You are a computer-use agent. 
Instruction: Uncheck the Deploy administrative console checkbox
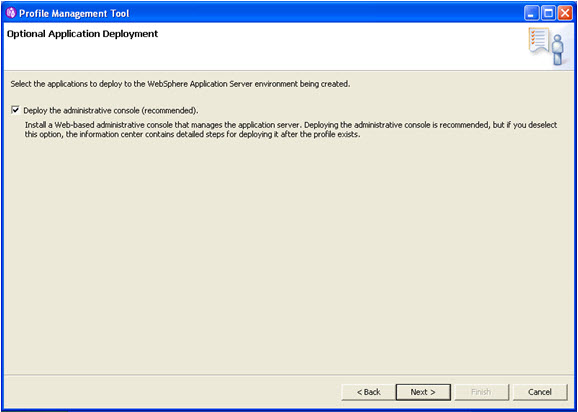click(x=15, y=110)
